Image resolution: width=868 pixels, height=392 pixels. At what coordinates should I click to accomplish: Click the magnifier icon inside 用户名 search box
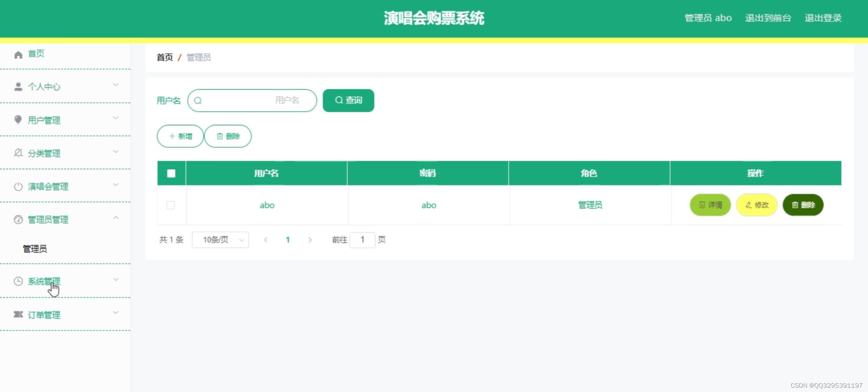click(x=198, y=101)
